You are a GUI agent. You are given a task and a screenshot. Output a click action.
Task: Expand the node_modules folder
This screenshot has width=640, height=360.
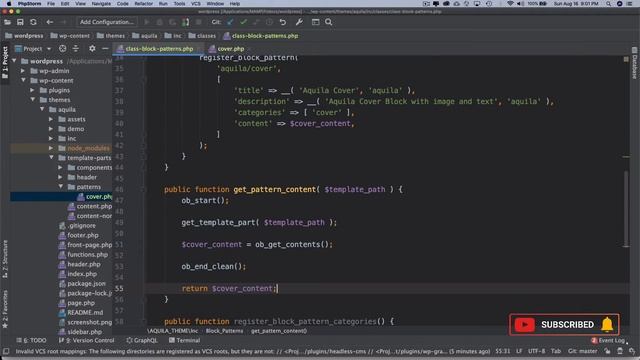(x=51, y=148)
